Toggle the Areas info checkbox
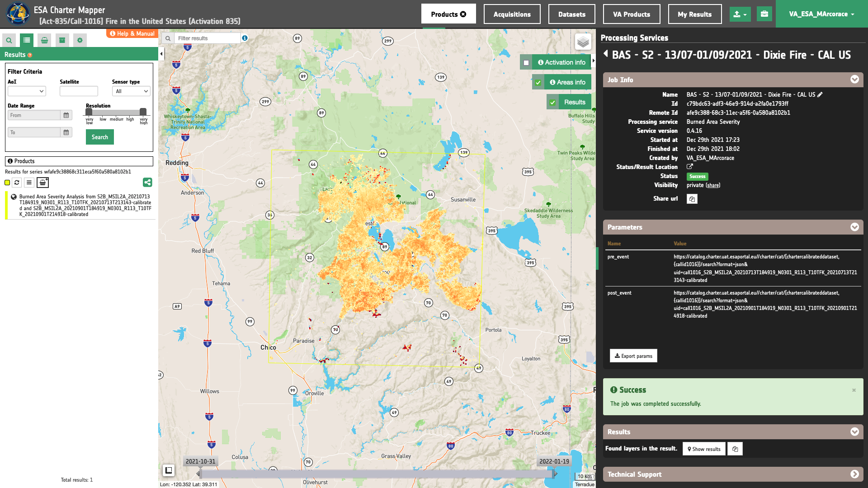Viewport: 868px width, 488px height. [538, 83]
